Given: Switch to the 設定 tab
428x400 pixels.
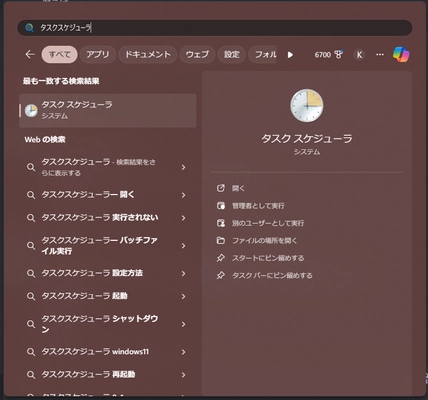Looking at the screenshot, I should pos(232,54).
